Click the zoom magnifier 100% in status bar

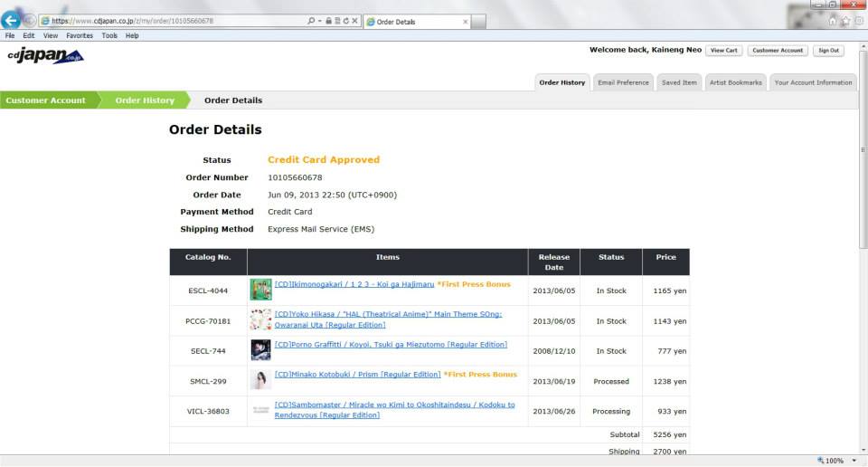click(830, 461)
